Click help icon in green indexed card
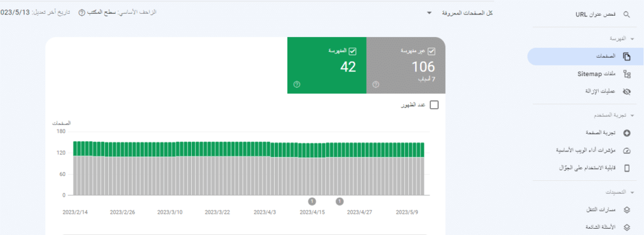 pyautogui.click(x=297, y=84)
